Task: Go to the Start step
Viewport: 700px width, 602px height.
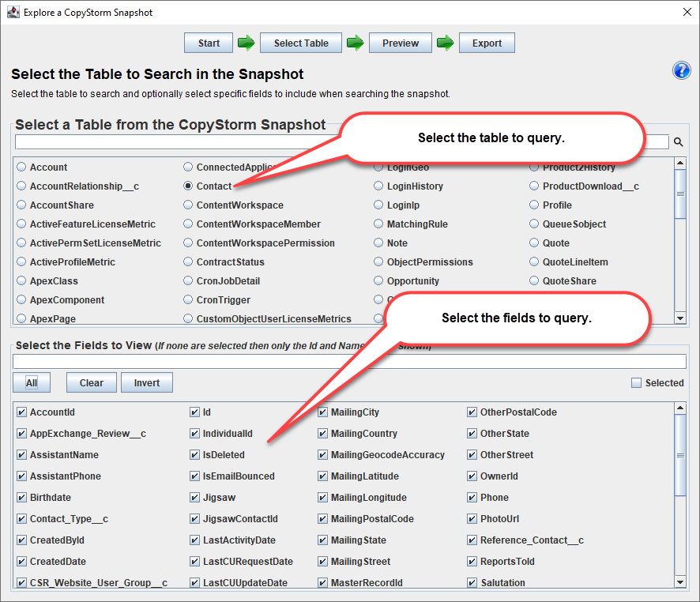Action: click(209, 43)
